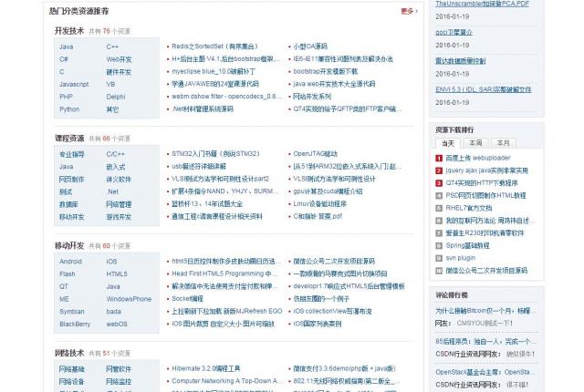Image resolution: width=584 pixels, height=392 pixels.
Task: Open Head First HTML5 Programming link
Action: tap(224, 273)
